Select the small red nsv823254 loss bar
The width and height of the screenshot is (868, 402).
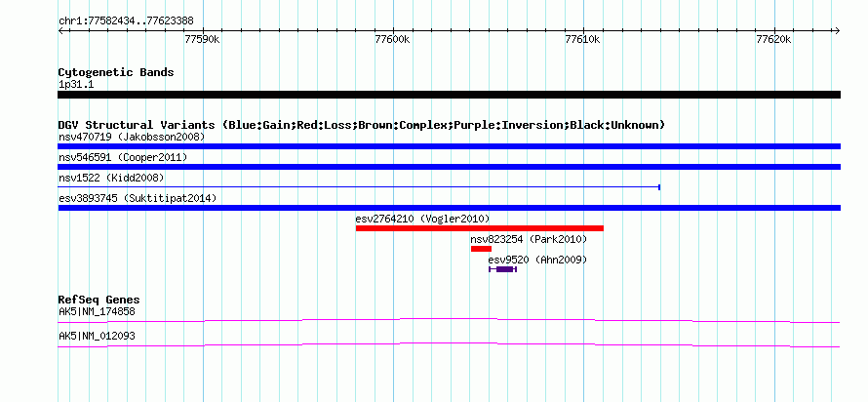tap(481, 249)
